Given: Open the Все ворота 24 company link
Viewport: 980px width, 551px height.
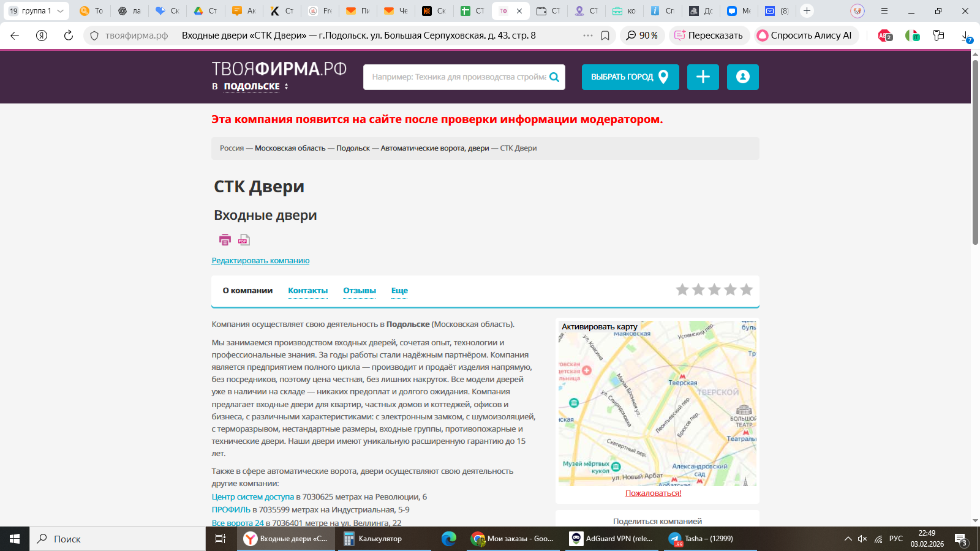Looking at the screenshot, I should click(x=238, y=523).
